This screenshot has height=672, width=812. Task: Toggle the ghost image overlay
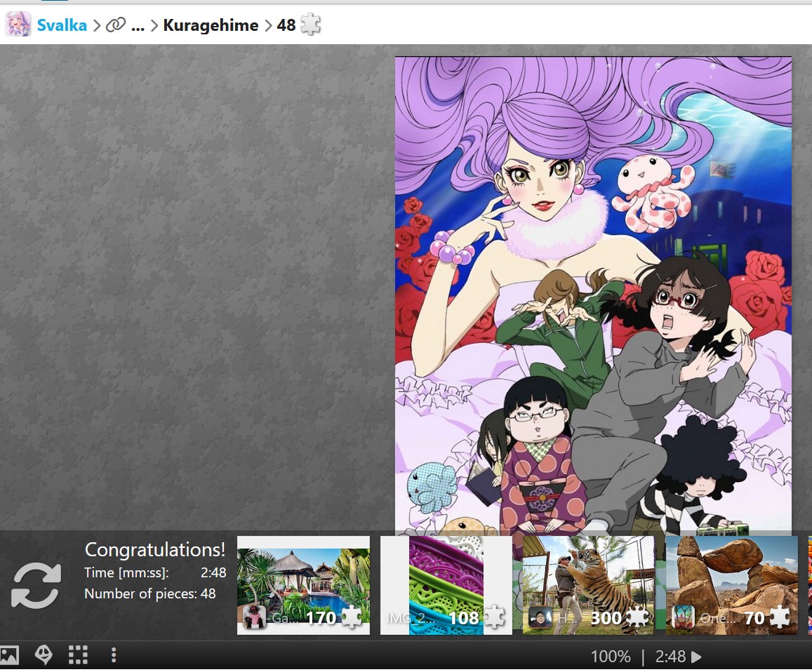[x=44, y=655]
